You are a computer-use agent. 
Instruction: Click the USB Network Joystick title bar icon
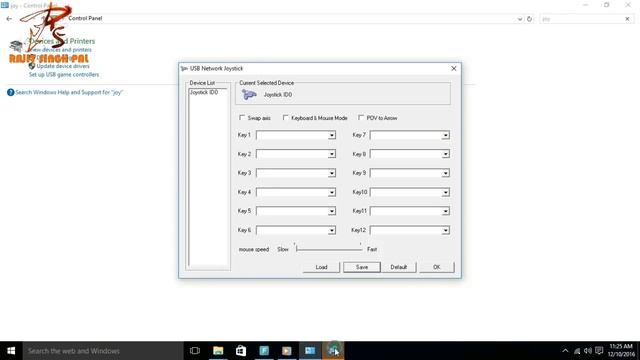point(184,69)
